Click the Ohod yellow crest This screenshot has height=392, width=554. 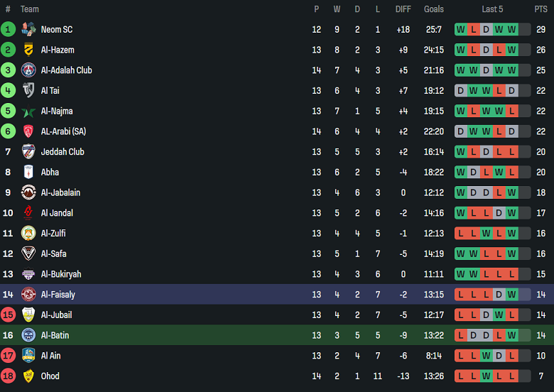[x=28, y=376]
